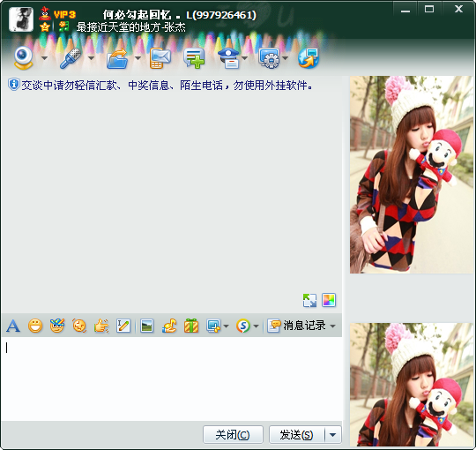
Task: Click the green music note status icon
Action: [63, 26]
